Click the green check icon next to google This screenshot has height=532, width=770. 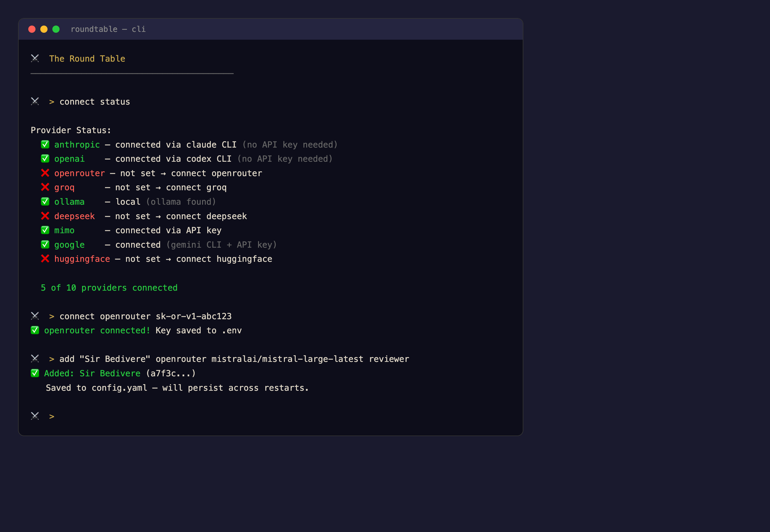(x=45, y=244)
